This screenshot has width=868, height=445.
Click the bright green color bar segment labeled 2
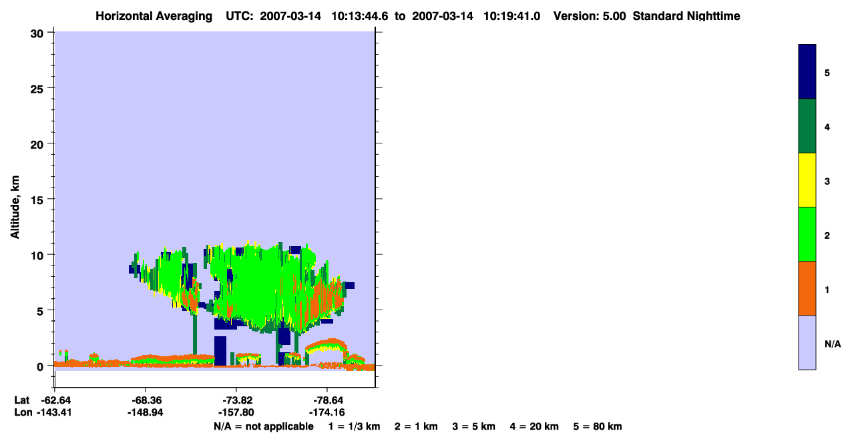[807, 234]
